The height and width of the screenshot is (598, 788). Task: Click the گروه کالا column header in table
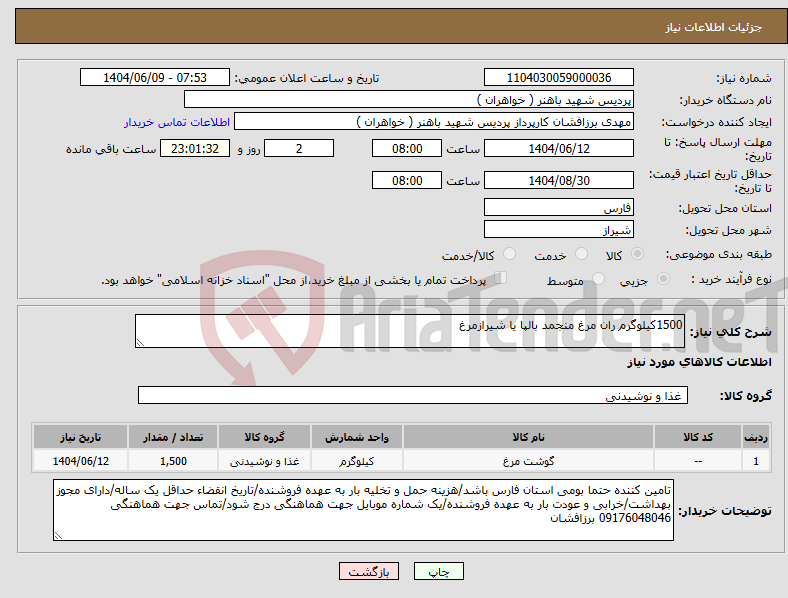(x=264, y=437)
